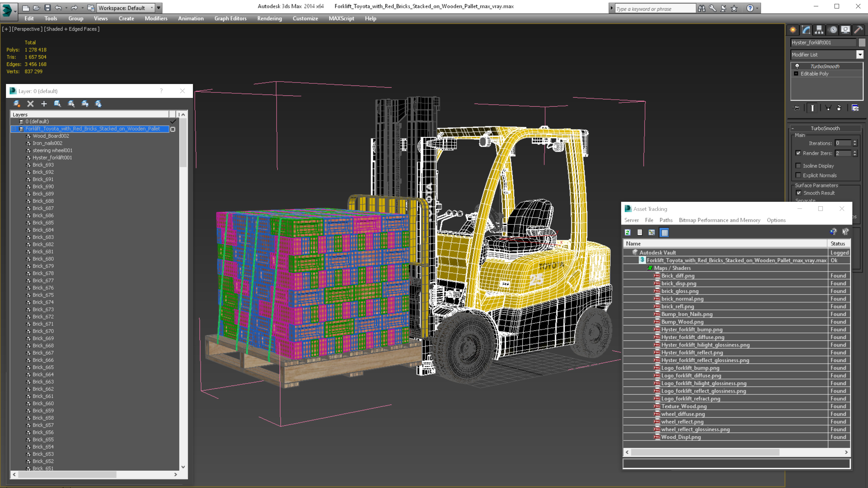Click the Layers column header
The image size is (868, 488).
[x=90, y=114]
